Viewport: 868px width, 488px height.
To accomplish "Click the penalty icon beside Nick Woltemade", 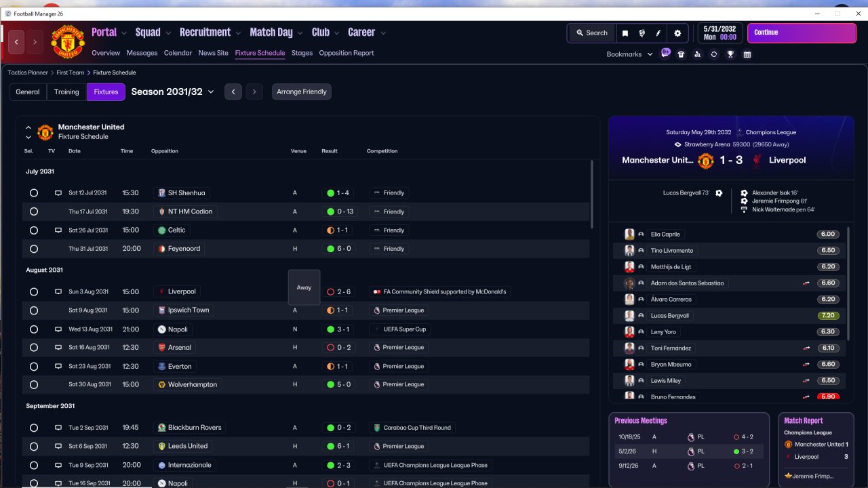I will (x=745, y=209).
